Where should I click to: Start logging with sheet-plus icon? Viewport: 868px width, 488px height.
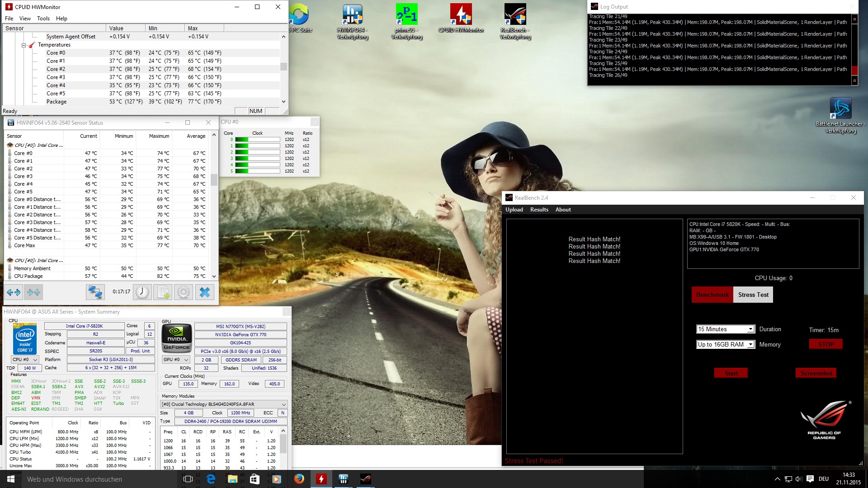click(163, 292)
